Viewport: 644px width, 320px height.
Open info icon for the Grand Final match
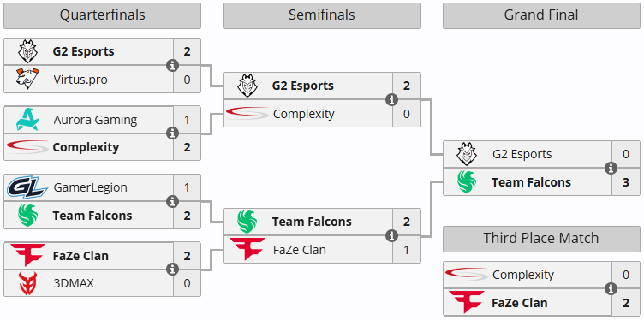point(611,168)
